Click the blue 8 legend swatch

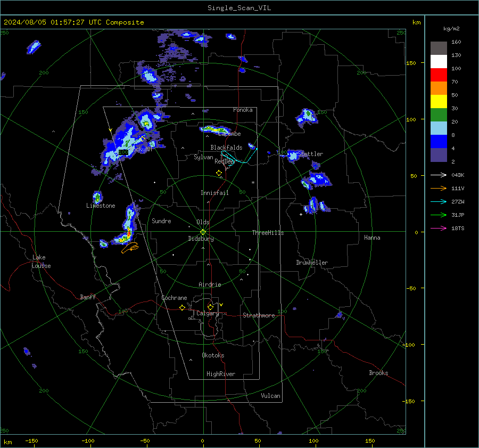pyautogui.click(x=439, y=141)
